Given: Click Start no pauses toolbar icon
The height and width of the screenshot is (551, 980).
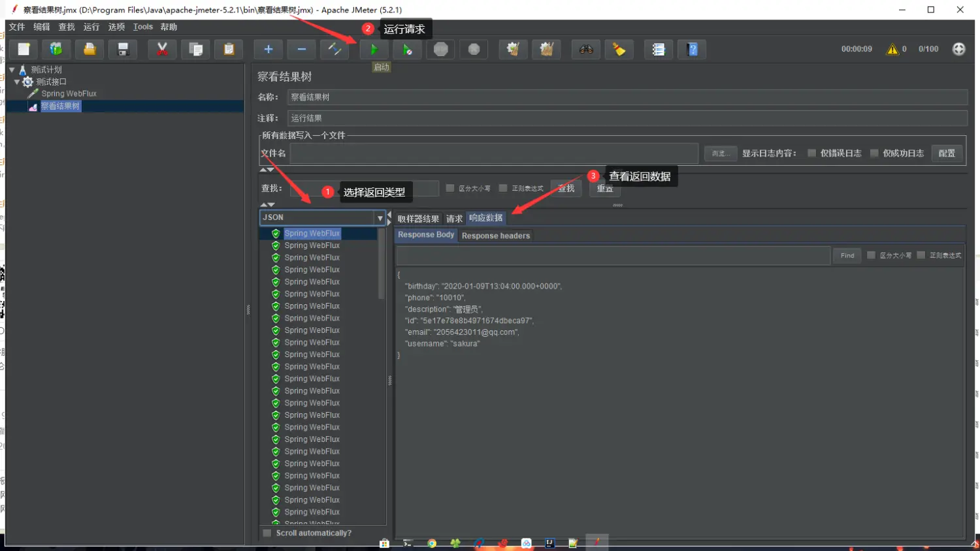Looking at the screenshot, I should click(407, 49).
